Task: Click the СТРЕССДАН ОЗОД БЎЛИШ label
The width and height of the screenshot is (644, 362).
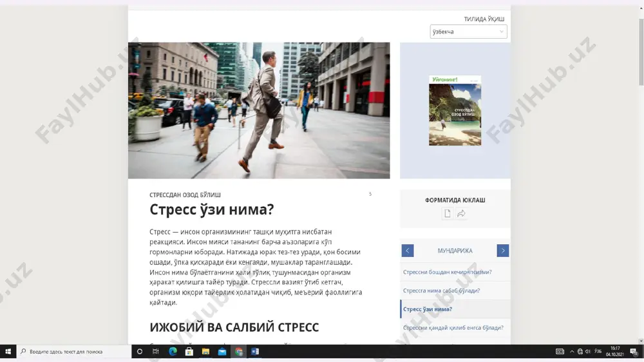Action: (185, 195)
